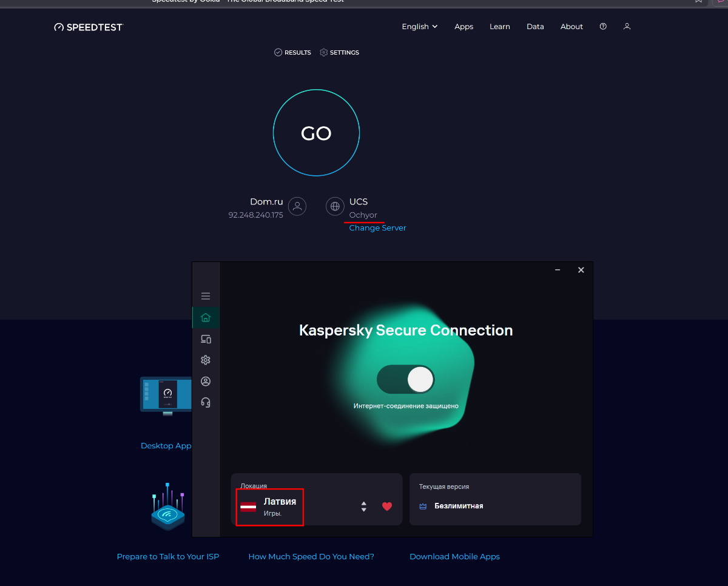
Task: Go to Kaspersky home screen
Action: coord(206,317)
